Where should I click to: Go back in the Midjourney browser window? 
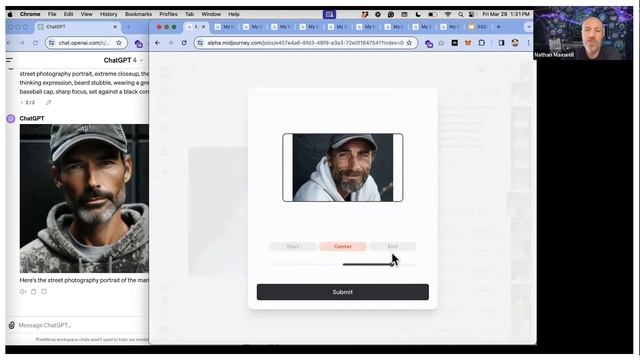157,43
